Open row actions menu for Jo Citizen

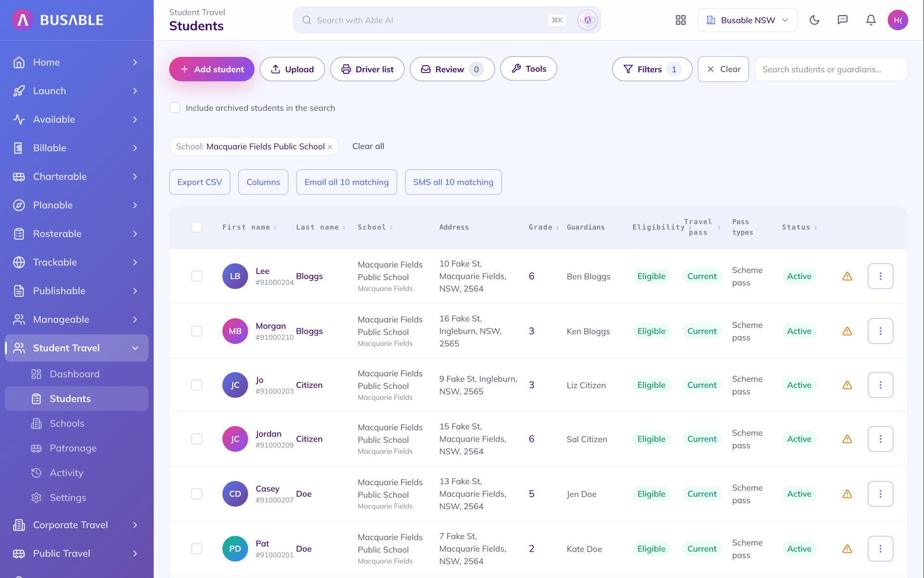(880, 385)
